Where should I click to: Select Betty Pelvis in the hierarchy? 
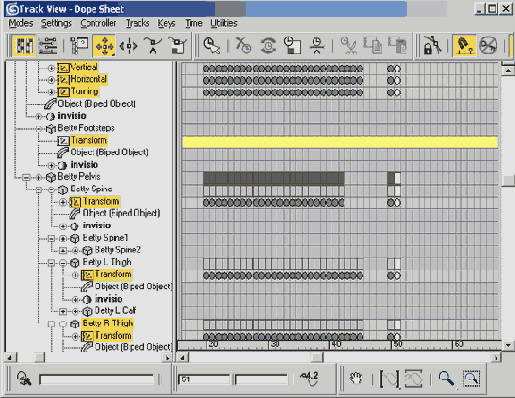[x=79, y=177]
